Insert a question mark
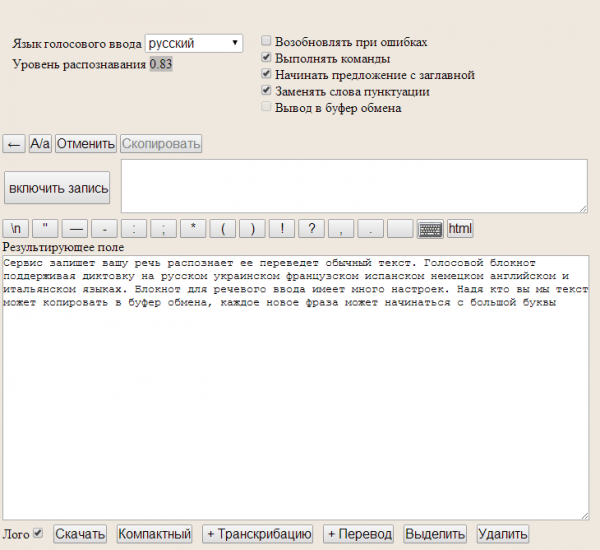 312,229
